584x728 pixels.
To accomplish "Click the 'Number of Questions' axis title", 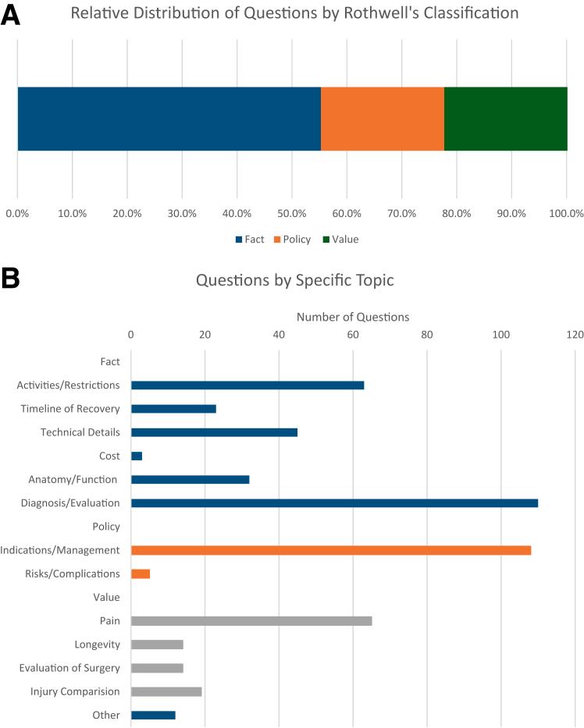I will click(353, 317).
